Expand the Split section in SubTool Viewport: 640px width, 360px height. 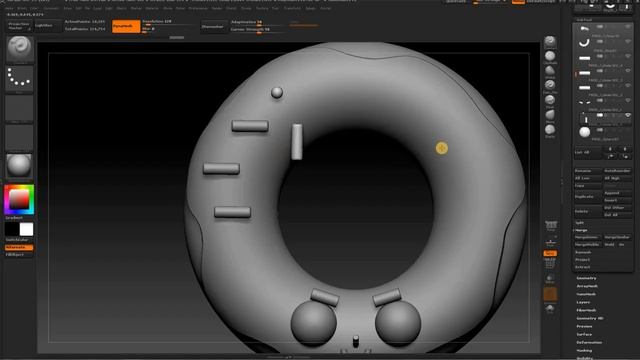(x=580, y=223)
